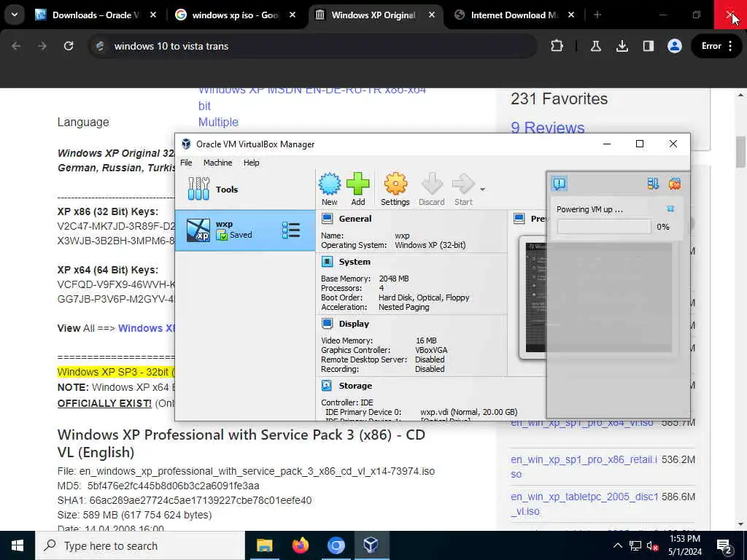
Task: Open the Chromium browser taskbar icon
Action: click(336, 545)
